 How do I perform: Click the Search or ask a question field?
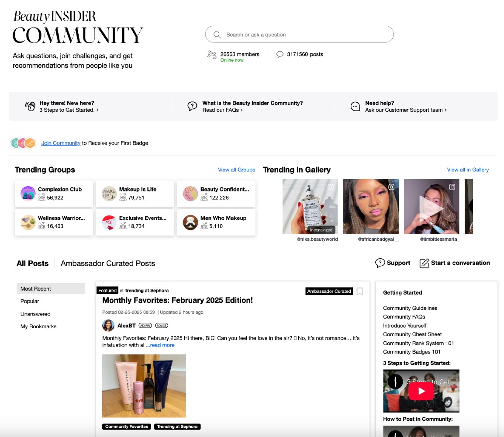[x=299, y=35]
